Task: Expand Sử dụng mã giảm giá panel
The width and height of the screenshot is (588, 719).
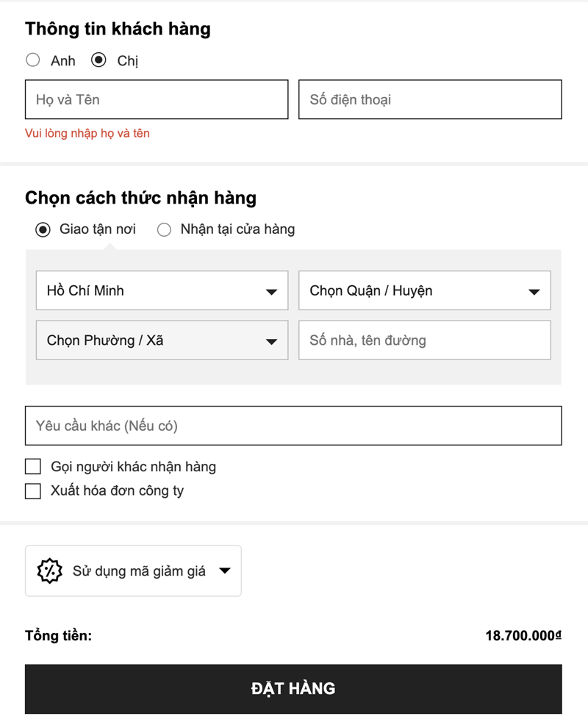Action: click(133, 571)
